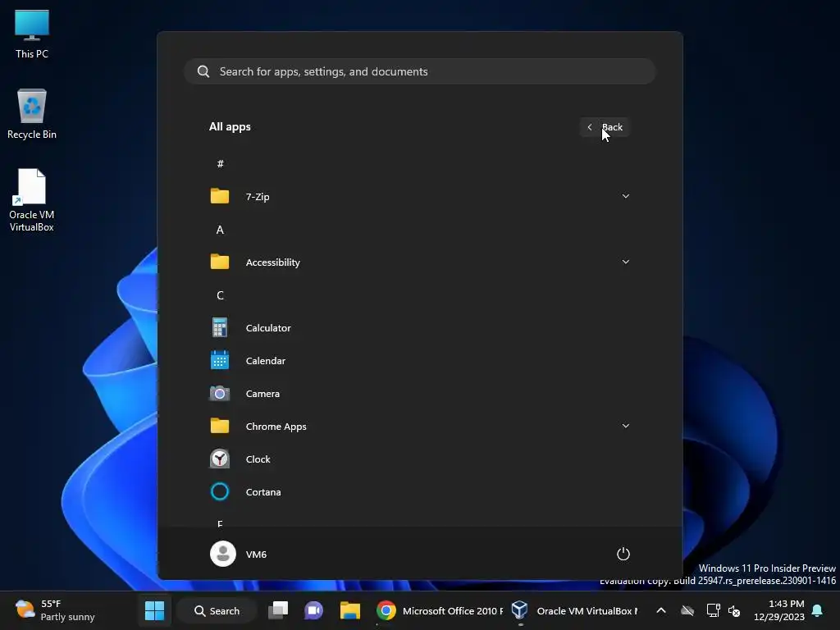Click the VirtualBox cube taskbar icon

519,609
